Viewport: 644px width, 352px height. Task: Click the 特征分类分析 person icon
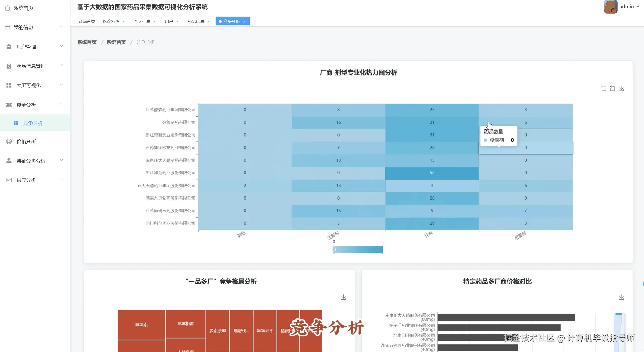coord(9,160)
